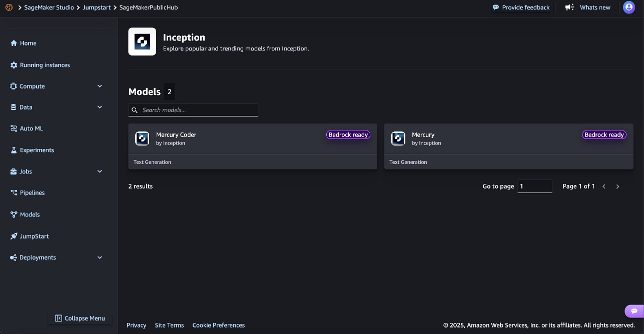Click the Data stack icon

[x=14, y=107]
